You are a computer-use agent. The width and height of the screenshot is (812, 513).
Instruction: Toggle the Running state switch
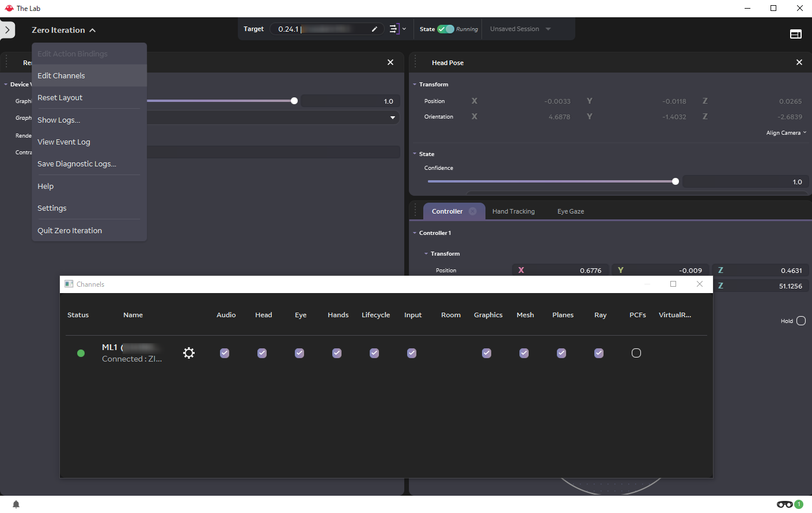(446, 29)
